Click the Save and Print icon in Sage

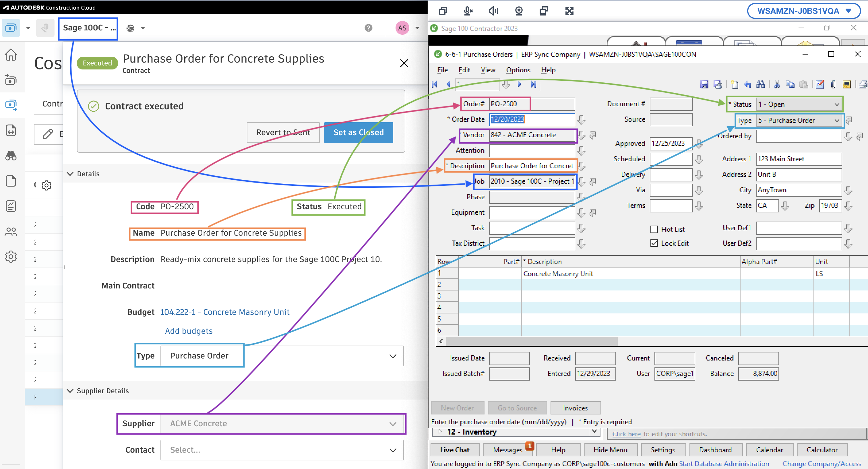point(718,85)
